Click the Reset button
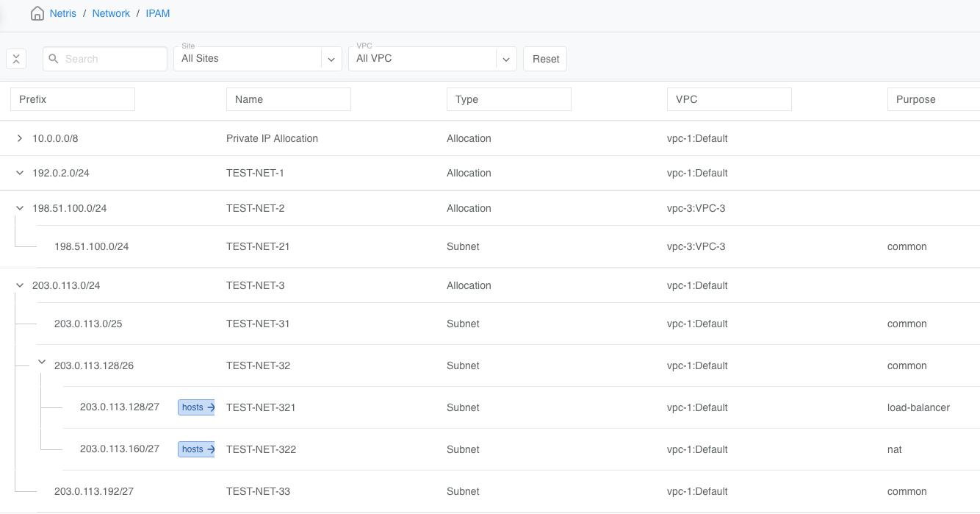The height and width of the screenshot is (514, 980). 544,58
